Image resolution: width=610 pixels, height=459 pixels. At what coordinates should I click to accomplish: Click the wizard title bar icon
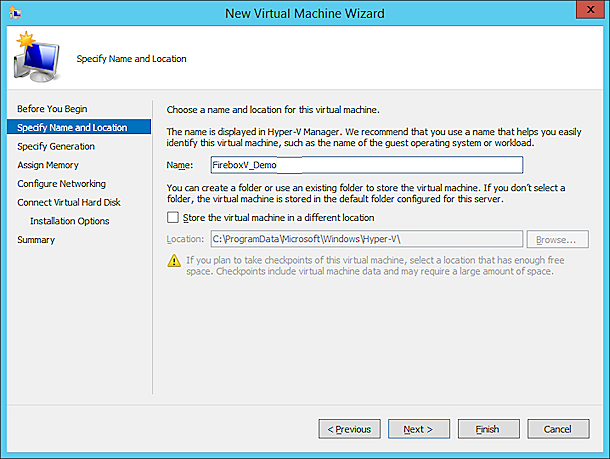(x=15, y=13)
